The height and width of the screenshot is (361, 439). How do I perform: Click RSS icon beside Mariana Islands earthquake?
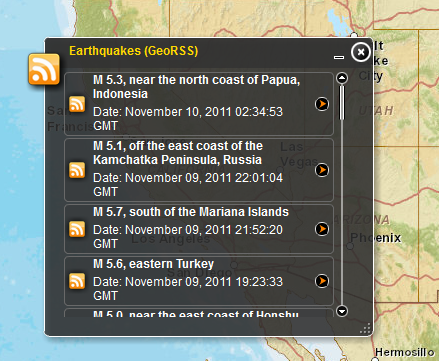point(77,229)
